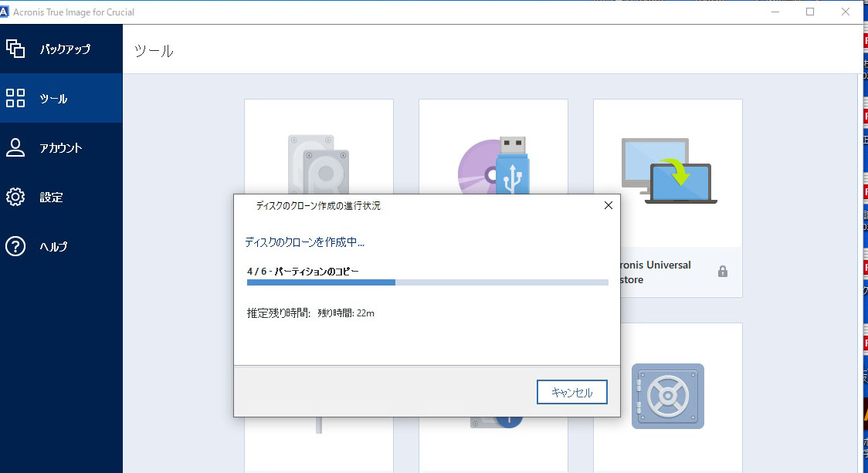This screenshot has height=473, width=868.
Task: Select the ツール sidebar item
Action: (61, 98)
